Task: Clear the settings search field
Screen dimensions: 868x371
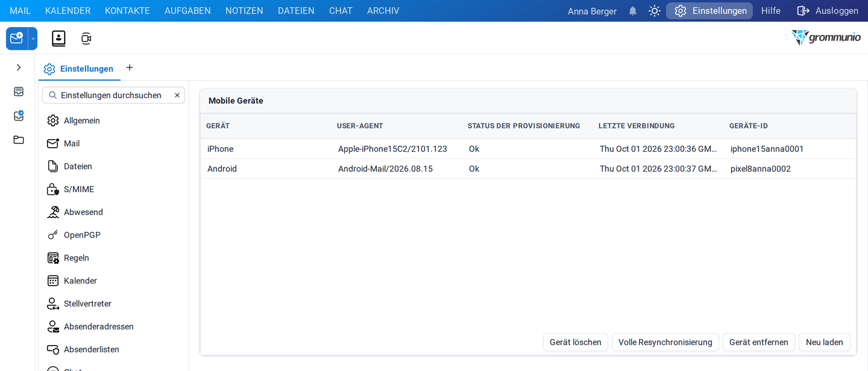Action: click(177, 95)
